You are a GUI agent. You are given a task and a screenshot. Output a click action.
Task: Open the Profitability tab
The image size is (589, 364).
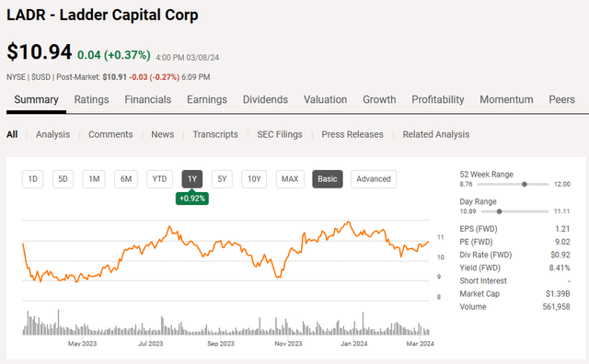coord(438,100)
